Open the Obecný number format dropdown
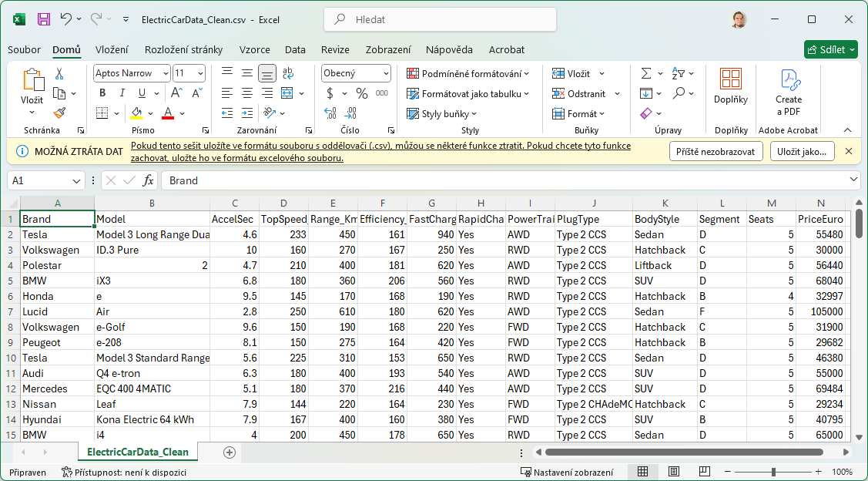 point(385,73)
